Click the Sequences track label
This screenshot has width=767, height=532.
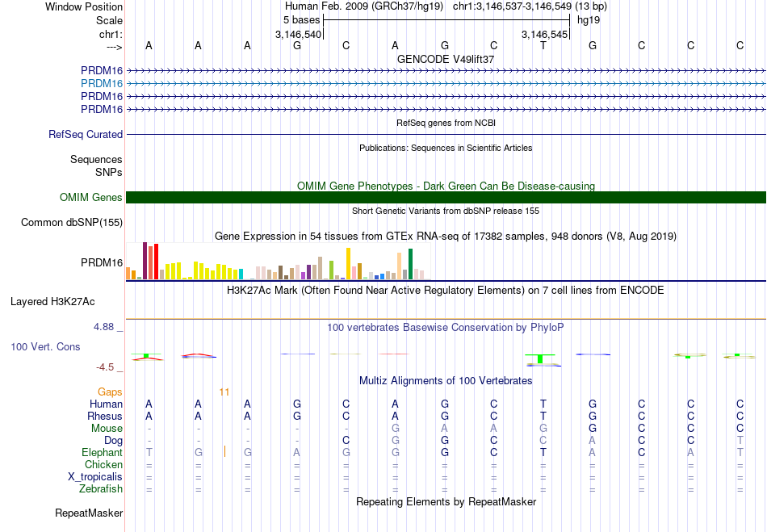(96, 159)
